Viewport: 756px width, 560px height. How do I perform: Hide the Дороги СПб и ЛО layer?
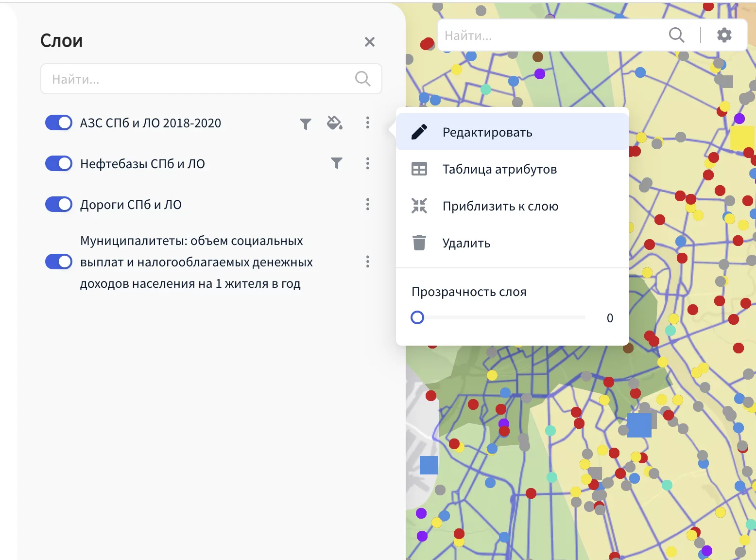59,204
